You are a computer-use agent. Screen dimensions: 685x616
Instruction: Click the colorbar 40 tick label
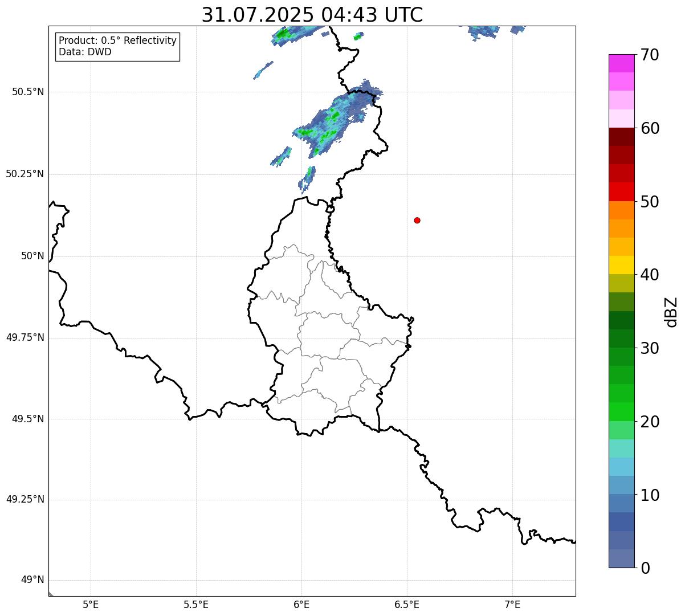coord(650,275)
